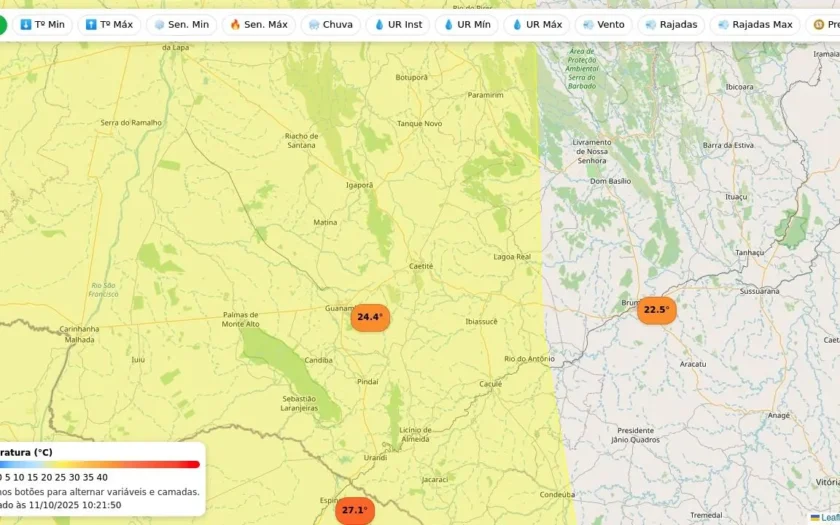Image resolution: width=840 pixels, height=525 pixels.
Task: Click the Ituaçu town label
Action: pyautogui.click(x=736, y=197)
